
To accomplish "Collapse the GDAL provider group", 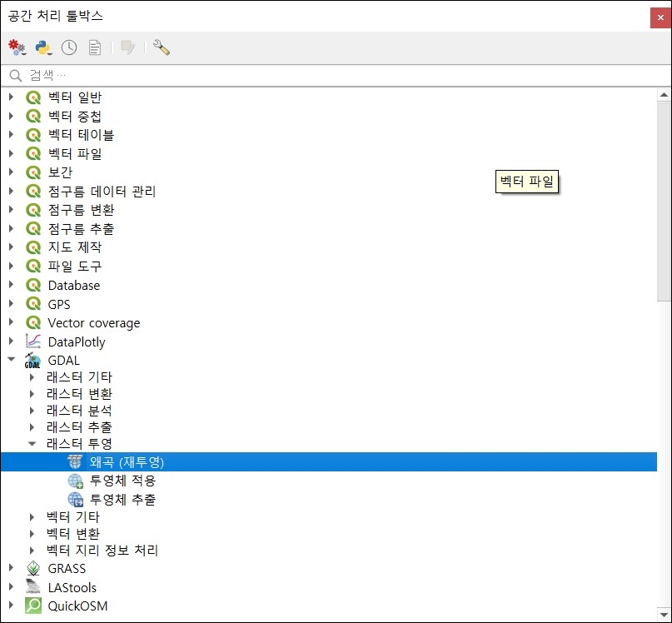I will [12, 359].
